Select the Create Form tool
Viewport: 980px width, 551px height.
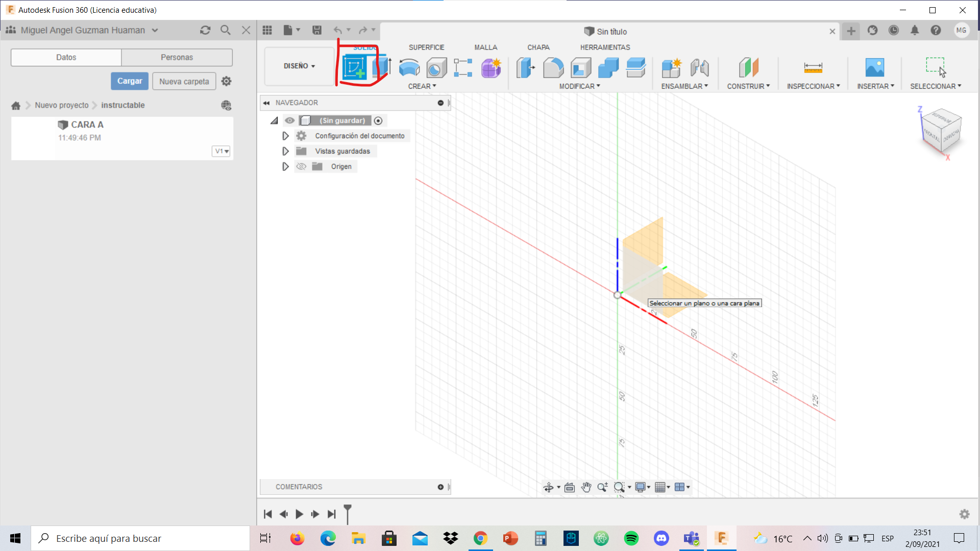pos(491,67)
